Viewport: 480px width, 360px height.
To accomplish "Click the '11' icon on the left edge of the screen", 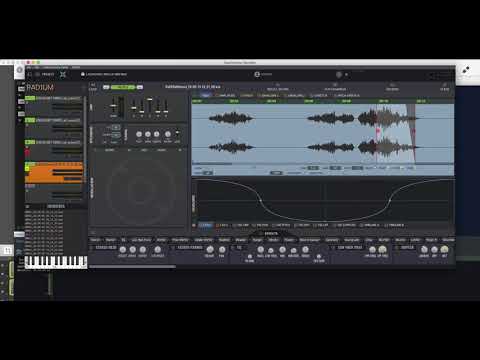I will coord(7,250).
